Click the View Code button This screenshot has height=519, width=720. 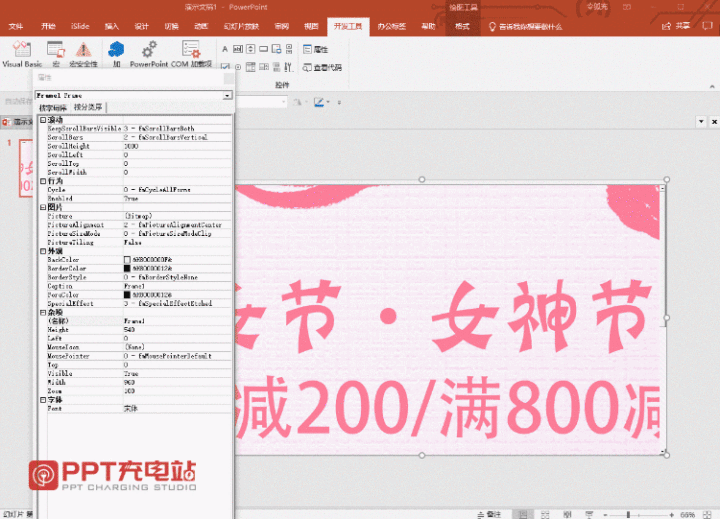322,68
